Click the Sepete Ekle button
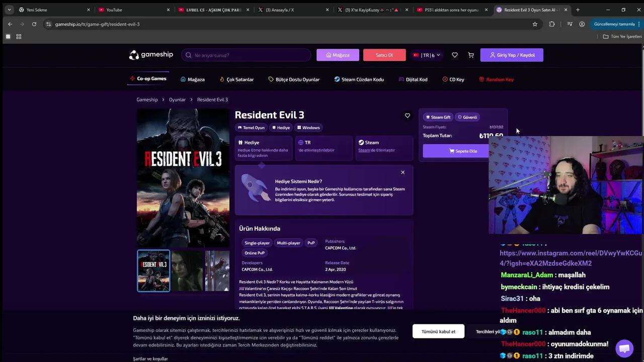This screenshot has height=362, width=644. click(462, 151)
